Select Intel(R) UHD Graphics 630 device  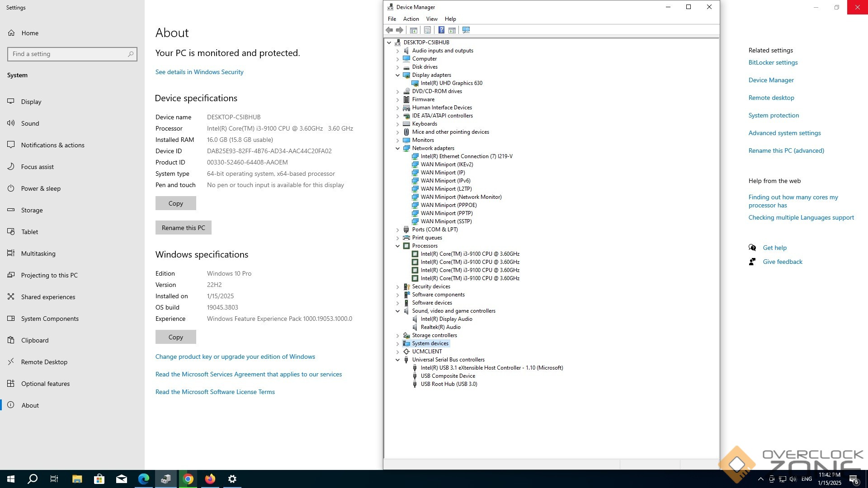[x=451, y=83]
